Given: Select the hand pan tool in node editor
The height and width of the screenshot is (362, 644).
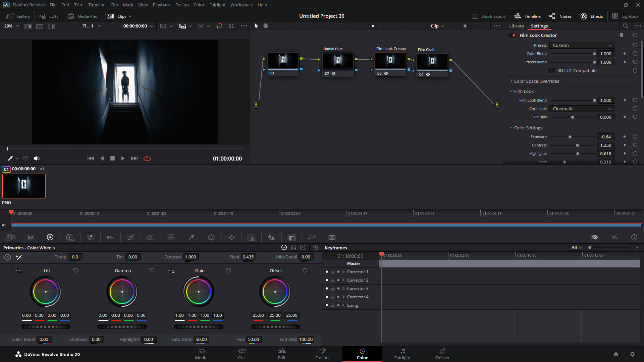Looking at the screenshot, I should pos(266,26).
